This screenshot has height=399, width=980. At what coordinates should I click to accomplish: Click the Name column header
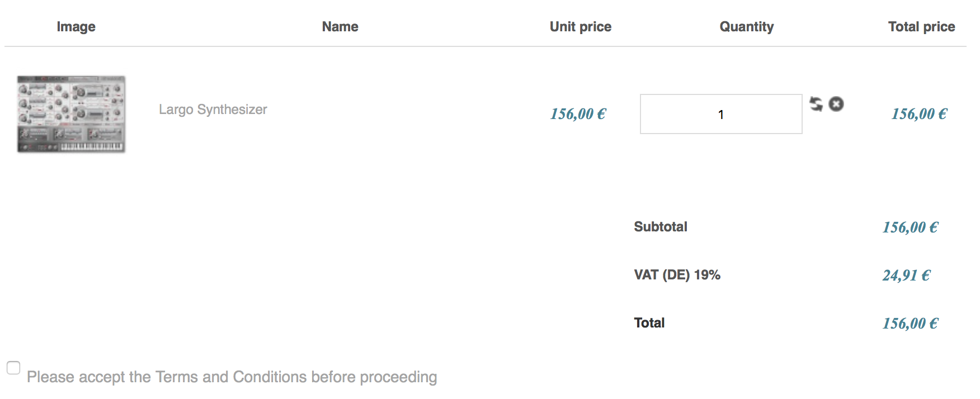click(x=340, y=27)
